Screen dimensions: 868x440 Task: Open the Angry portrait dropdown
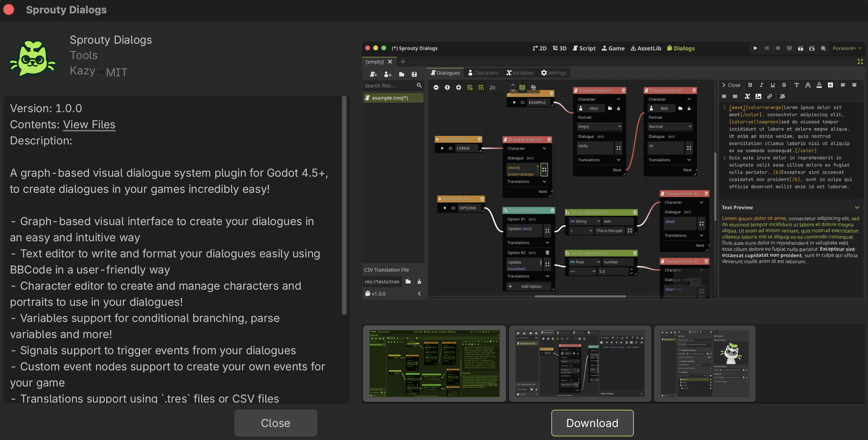pyautogui.click(x=599, y=126)
